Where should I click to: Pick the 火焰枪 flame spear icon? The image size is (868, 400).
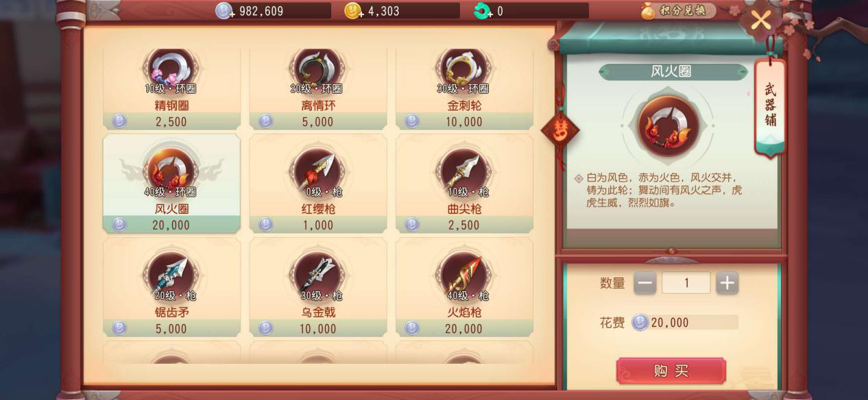[463, 275]
